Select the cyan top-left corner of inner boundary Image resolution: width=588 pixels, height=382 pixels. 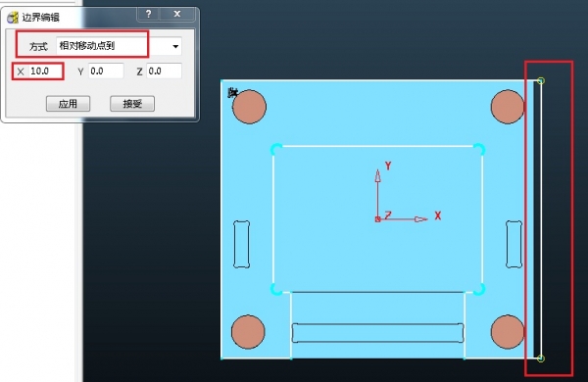[x=275, y=149]
